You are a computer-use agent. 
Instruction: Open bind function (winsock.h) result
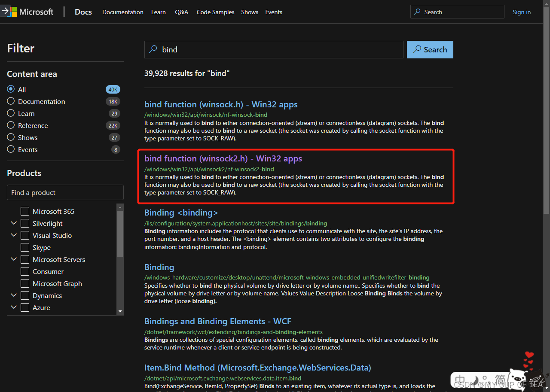[x=221, y=104]
